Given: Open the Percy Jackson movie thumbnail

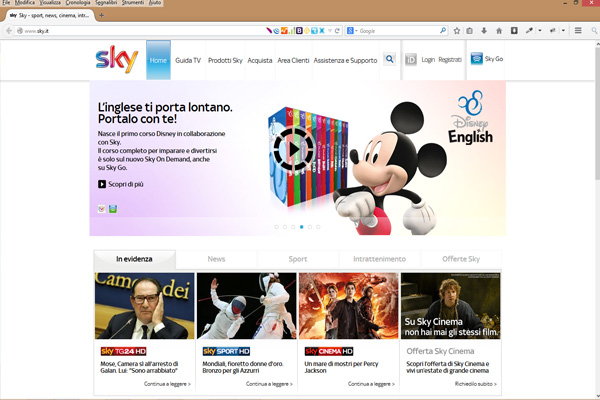Looking at the screenshot, I should [x=349, y=306].
